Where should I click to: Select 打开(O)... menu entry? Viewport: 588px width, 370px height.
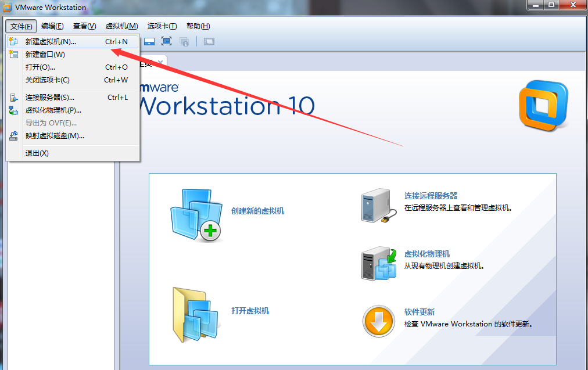(x=40, y=67)
